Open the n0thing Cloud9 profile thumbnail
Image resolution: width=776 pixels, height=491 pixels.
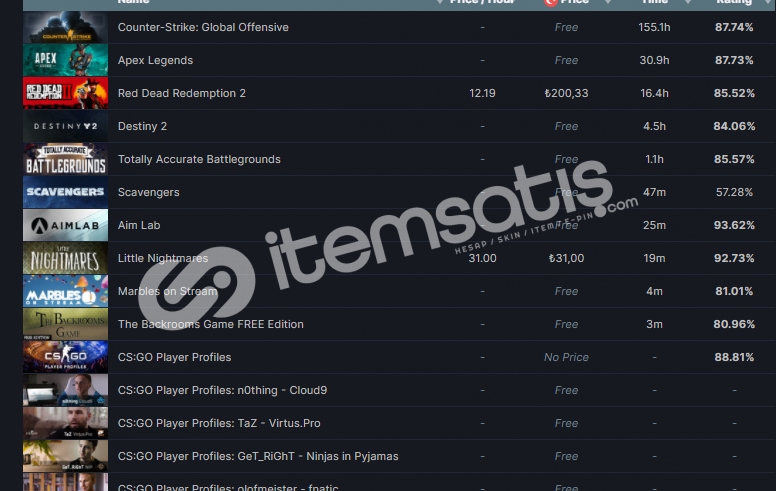[65, 390]
